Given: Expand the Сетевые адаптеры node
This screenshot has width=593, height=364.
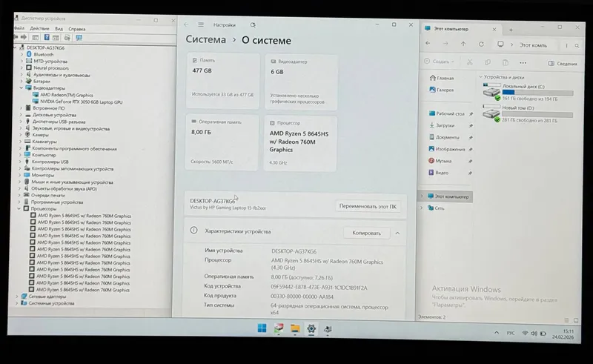Looking at the screenshot, I should 17,297.
